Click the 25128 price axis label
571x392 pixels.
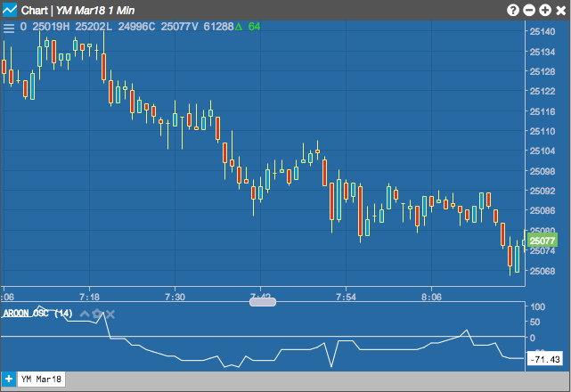[x=542, y=72]
